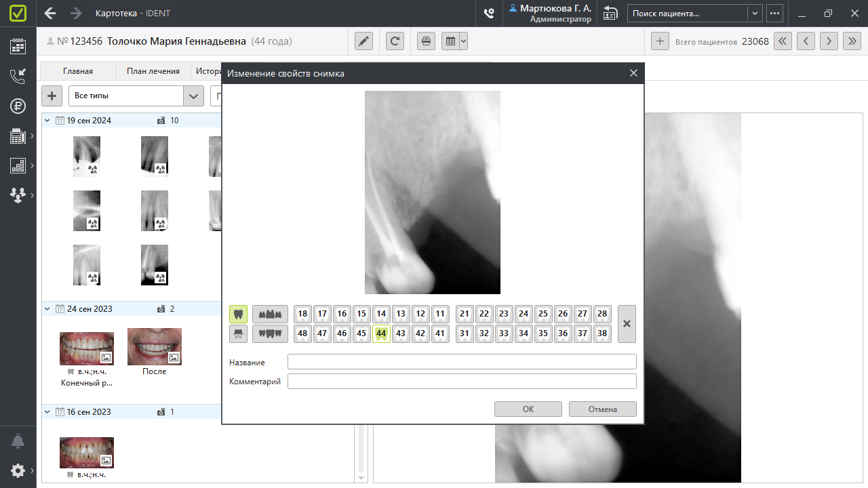The width and height of the screenshot is (868, 488).
Task: Toggle tooth 21 in dental chart
Action: point(465,314)
